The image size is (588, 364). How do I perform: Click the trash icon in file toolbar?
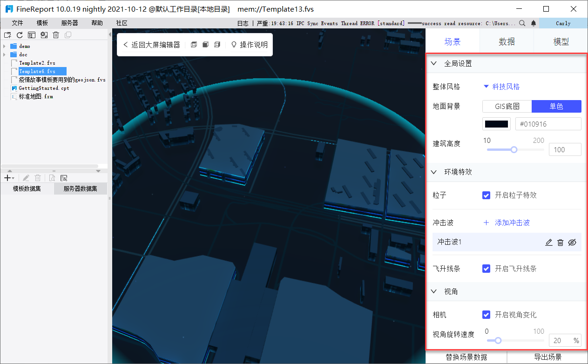pyautogui.click(x=56, y=35)
